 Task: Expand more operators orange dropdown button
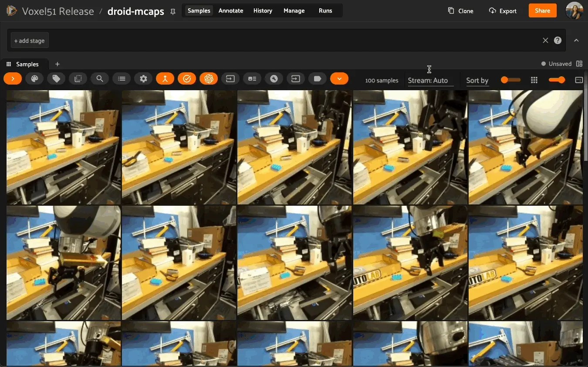tap(339, 79)
